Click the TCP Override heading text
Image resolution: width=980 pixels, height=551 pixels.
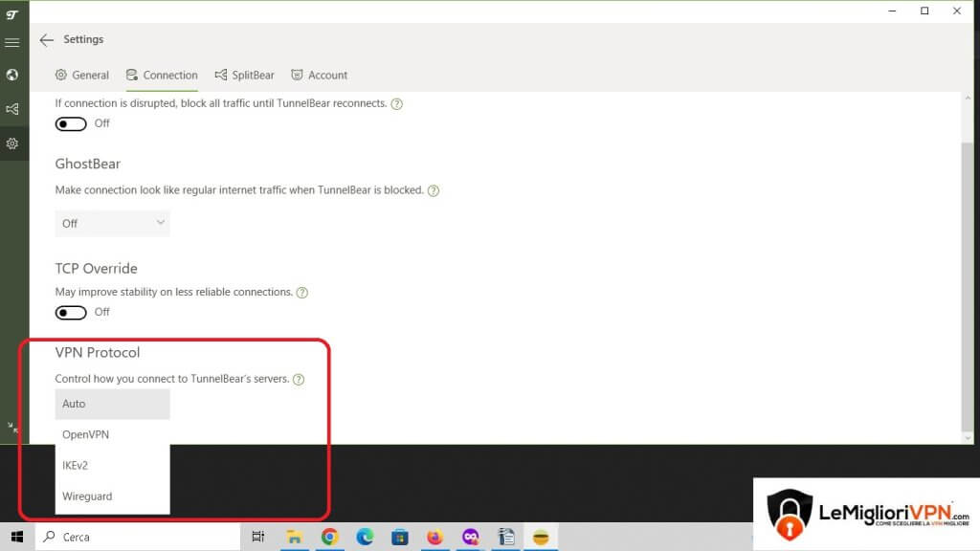tap(97, 269)
